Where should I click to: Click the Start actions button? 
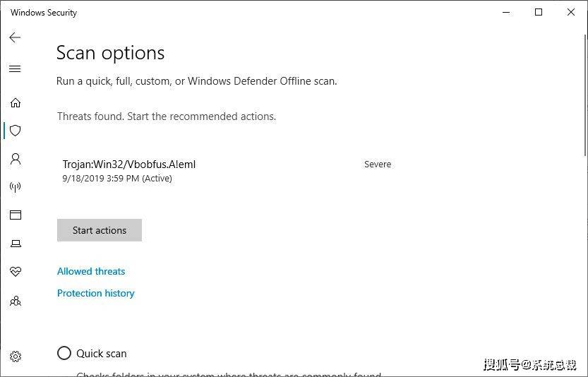(x=100, y=230)
